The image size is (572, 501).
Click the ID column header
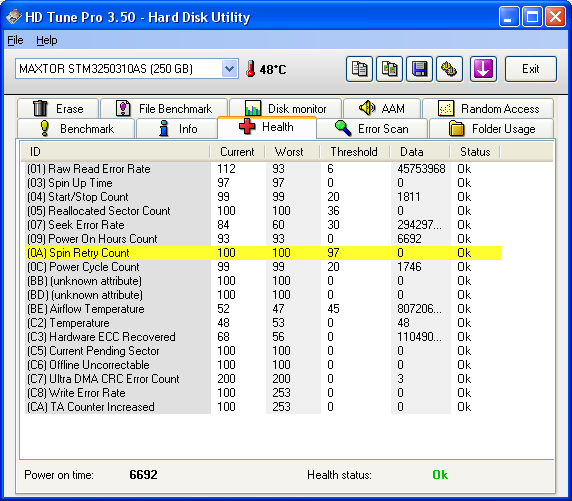[115, 152]
